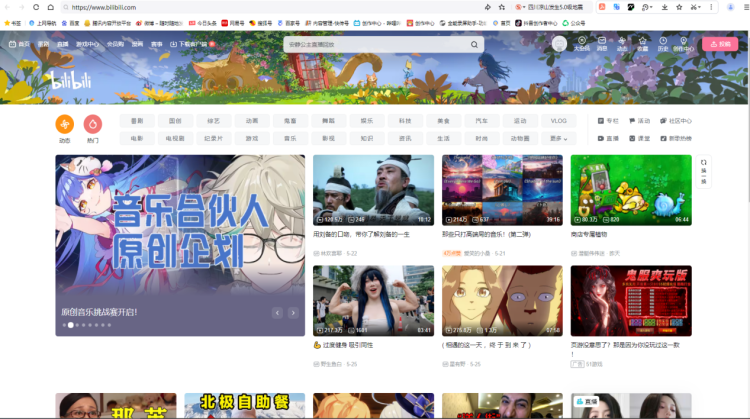
Task: Click the pink 投稿 upload button
Action: (x=720, y=44)
